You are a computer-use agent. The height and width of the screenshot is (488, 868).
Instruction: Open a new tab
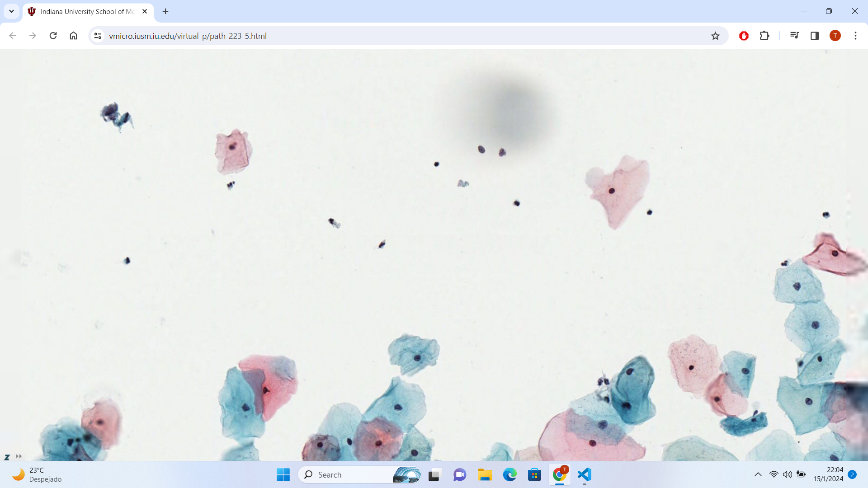click(x=165, y=11)
